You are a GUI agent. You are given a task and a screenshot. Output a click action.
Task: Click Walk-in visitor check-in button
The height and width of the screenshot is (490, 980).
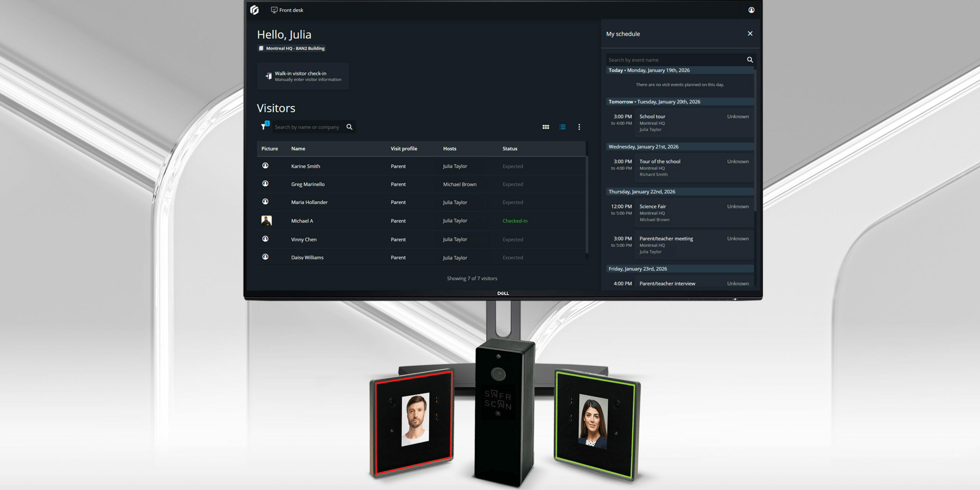pyautogui.click(x=303, y=76)
